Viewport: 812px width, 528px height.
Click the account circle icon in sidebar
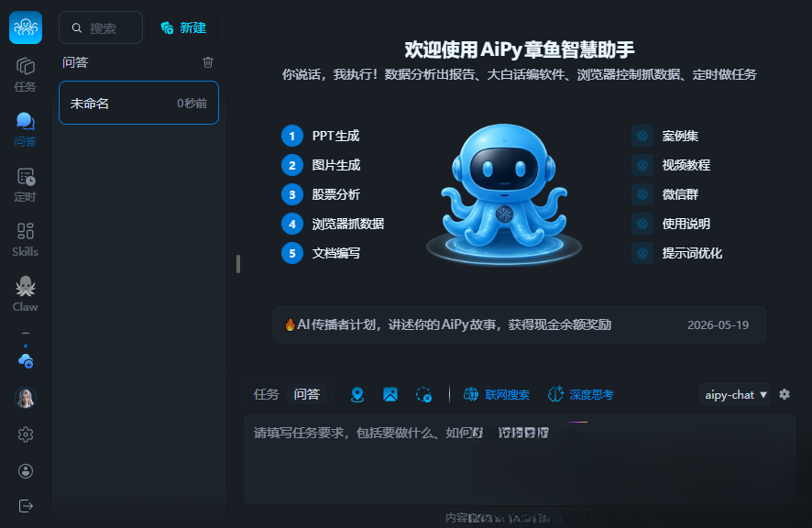[x=26, y=471]
